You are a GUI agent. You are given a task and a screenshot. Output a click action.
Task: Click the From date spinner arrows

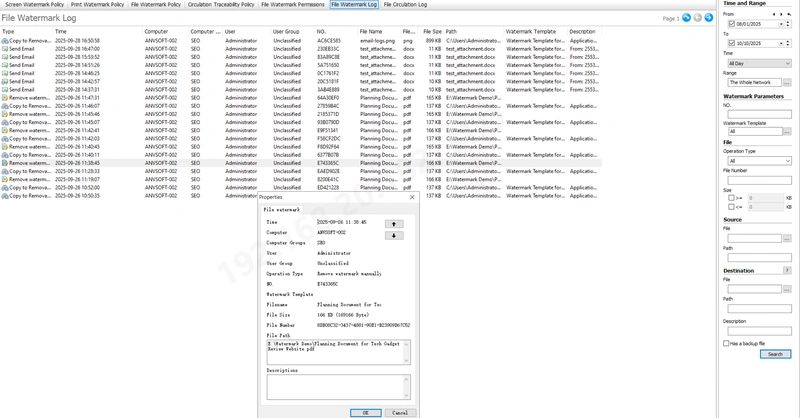789,24
